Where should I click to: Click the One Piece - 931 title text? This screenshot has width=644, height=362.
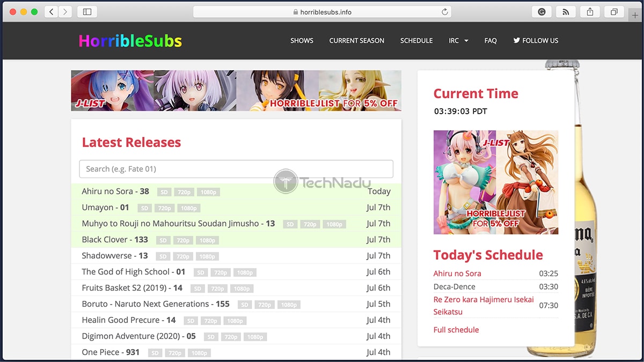(x=111, y=352)
